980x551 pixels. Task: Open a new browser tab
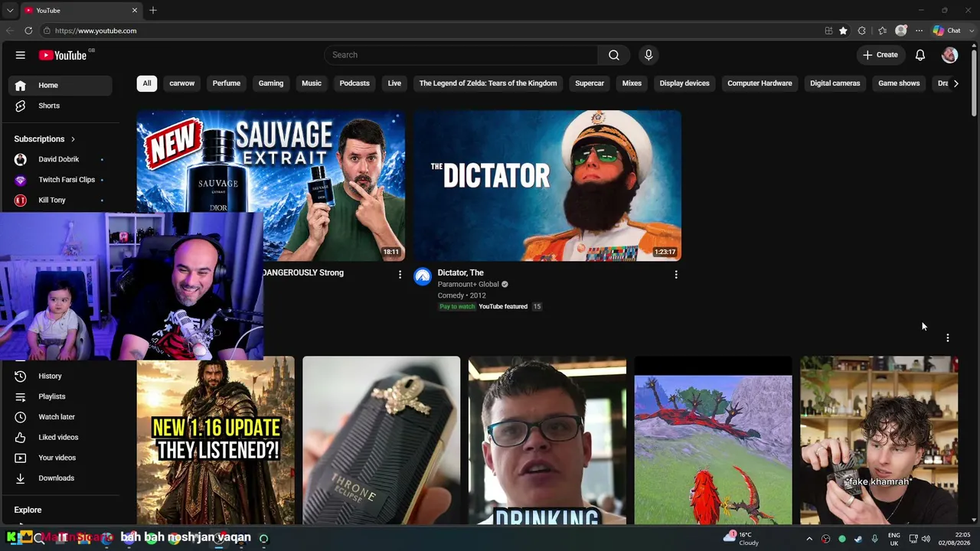153,10
